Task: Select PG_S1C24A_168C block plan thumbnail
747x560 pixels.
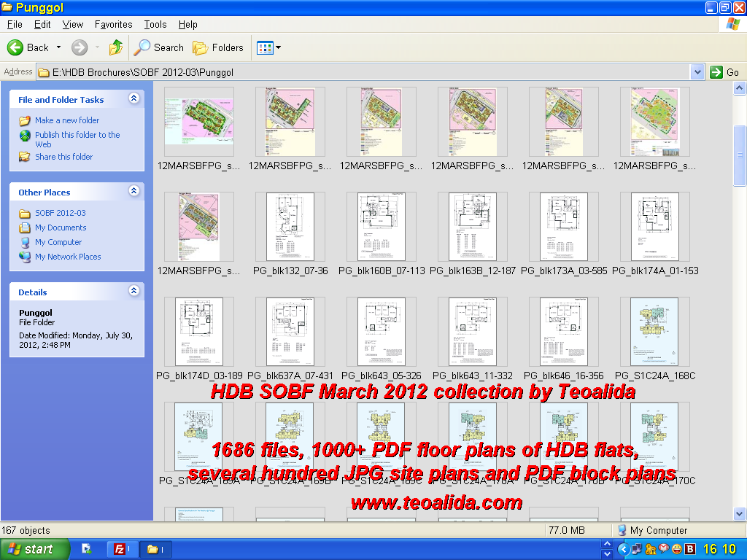Action: tap(655, 332)
